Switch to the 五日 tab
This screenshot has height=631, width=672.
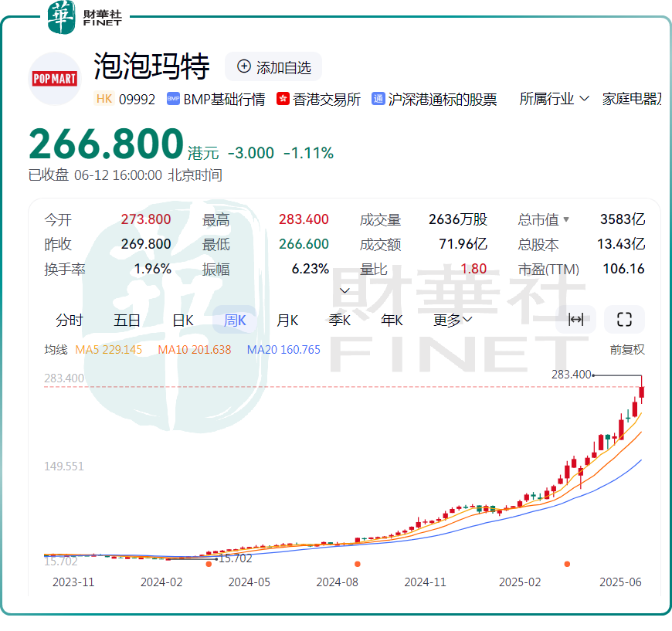[x=127, y=320]
